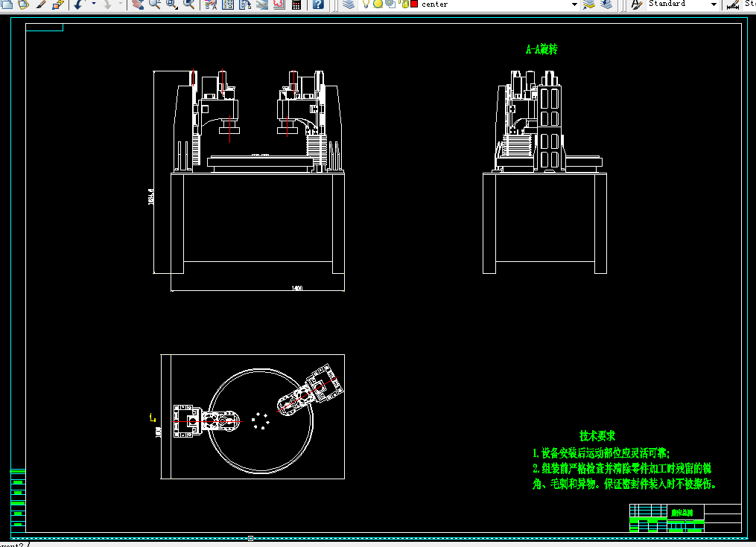Select the 技术要求 heading text
The height and width of the screenshot is (547, 756).
tap(597, 435)
